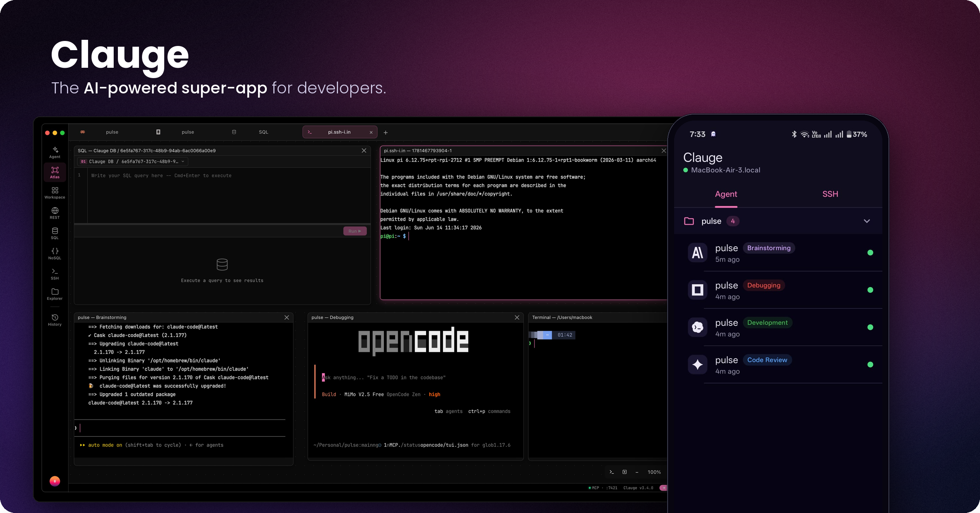
Task: Close the pulse — Brainstorming panel
Action: (286, 317)
